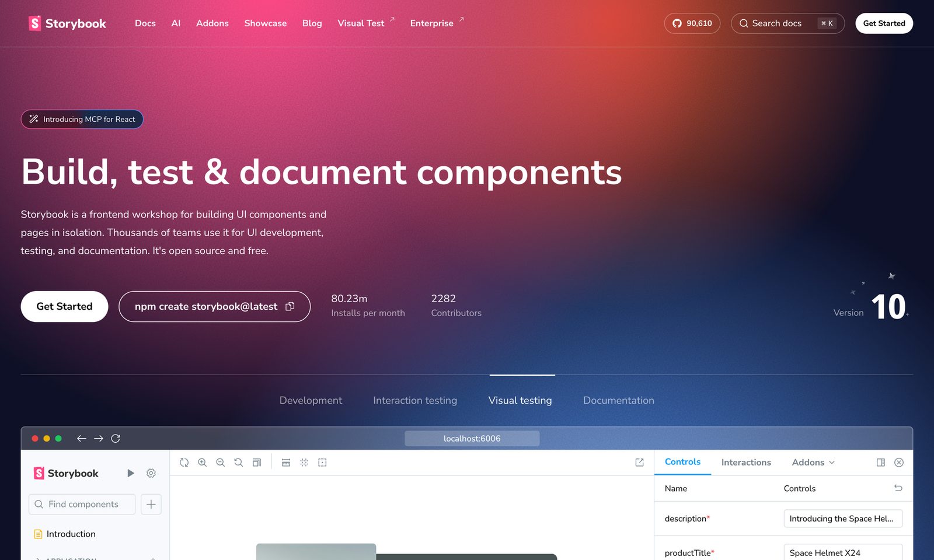Click the hero Get Started button
Viewport: 934px width, 560px height.
coord(65,306)
